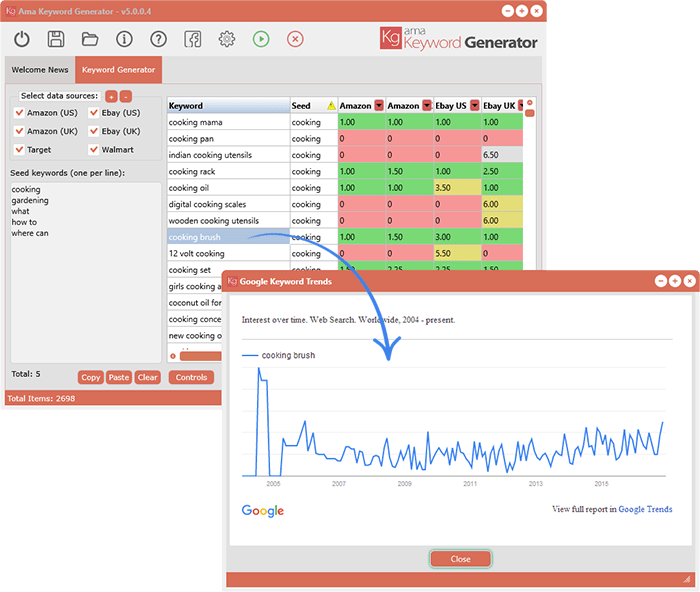This screenshot has height=592, width=700.
Task: Toggle Target checkbox
Action: [x=19, y=149]
